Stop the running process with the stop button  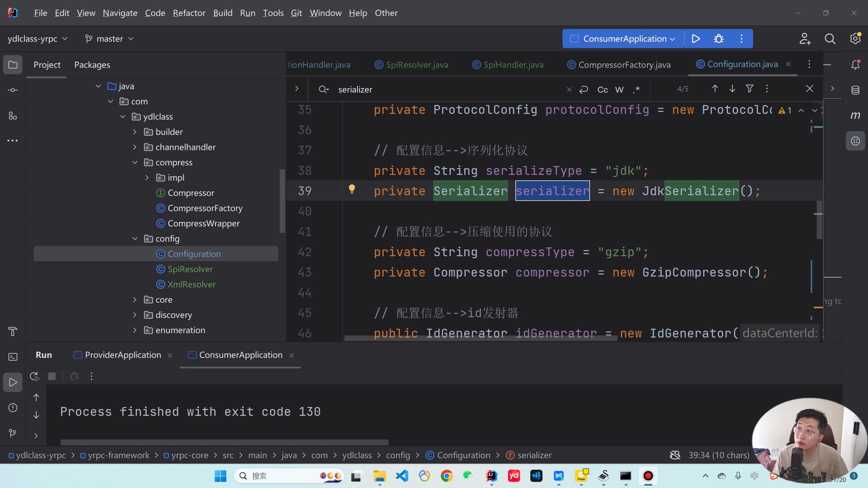click(x=52, y=376)
